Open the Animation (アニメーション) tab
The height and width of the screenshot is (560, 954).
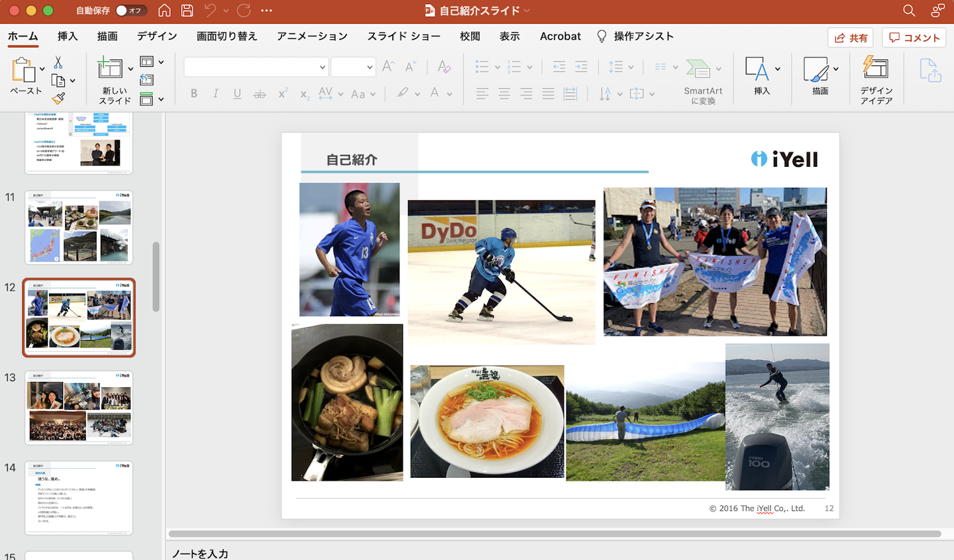click(312, 36)
